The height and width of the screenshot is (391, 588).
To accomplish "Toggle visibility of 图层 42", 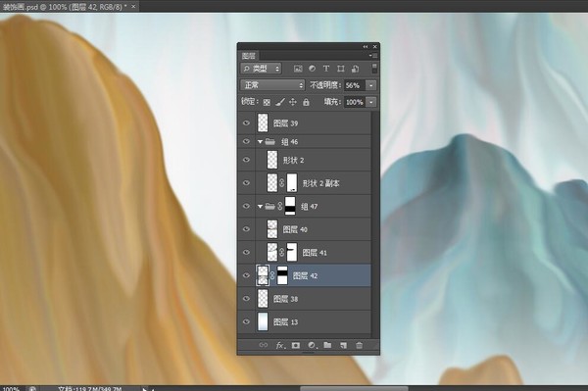I will [x=246, y=275].
